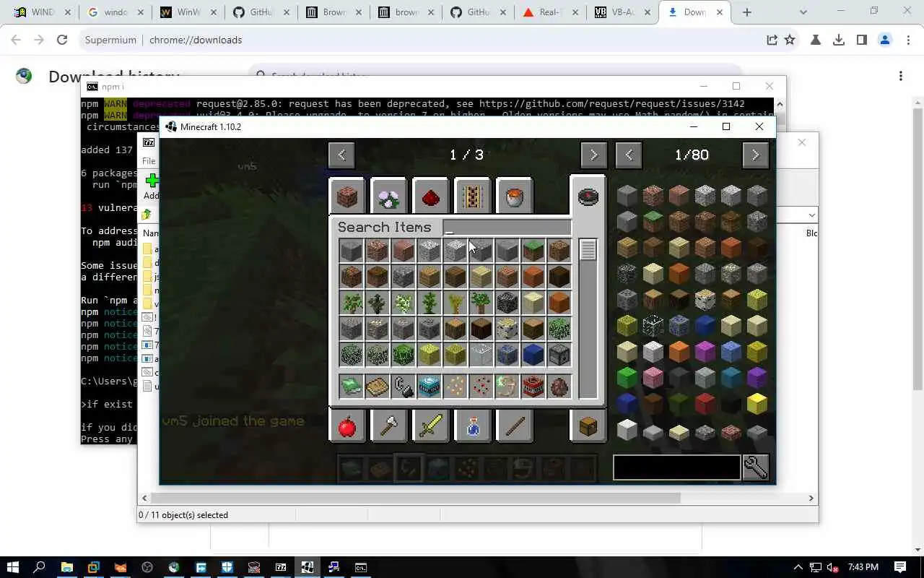Open the Survival Inventory chest tab
The image size is (924, 578).
(x=588, y=426)
